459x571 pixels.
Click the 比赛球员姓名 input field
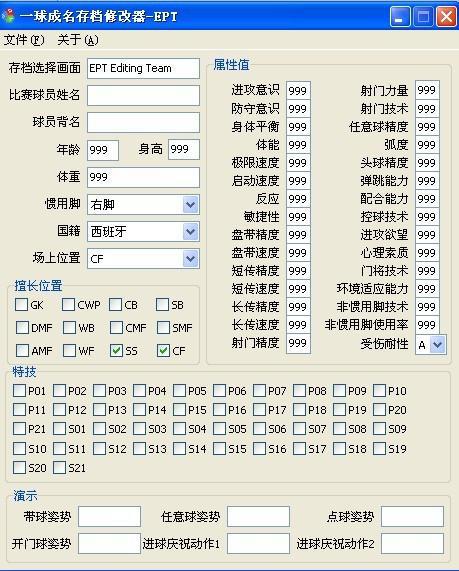pos(143,95)
